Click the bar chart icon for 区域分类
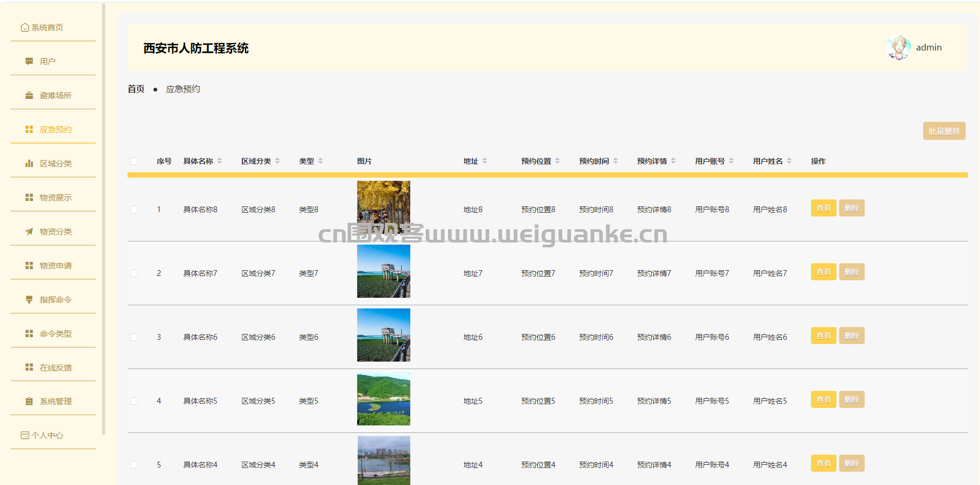This screenshot has height=485, width=980. (x=29, y=164)
